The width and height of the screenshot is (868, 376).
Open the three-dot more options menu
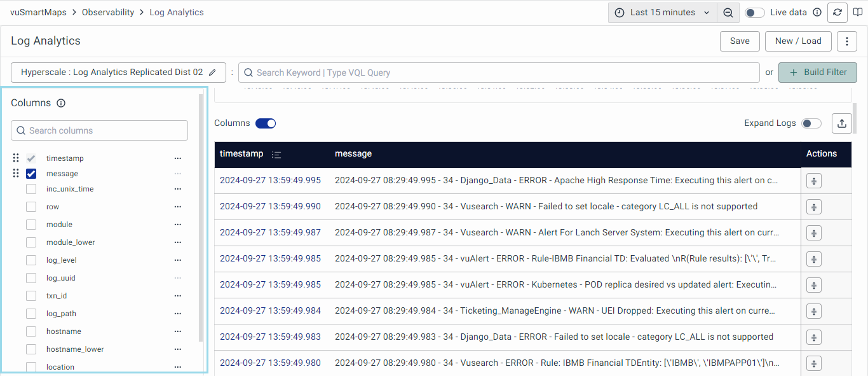846,41
